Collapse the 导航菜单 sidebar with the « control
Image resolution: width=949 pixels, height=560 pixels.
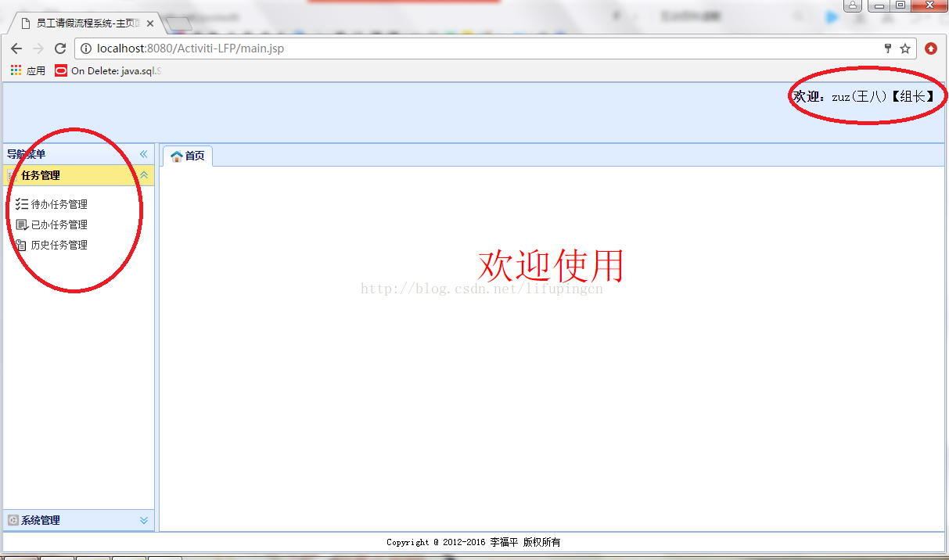tap(143, 154)
